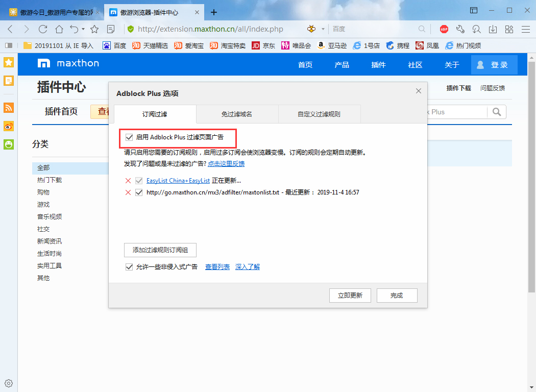Viewport: 536px width, 392px height.
Task: Select the 热门下载 category in sidebar
Action: pyautogui.click(x=50, y=180)
